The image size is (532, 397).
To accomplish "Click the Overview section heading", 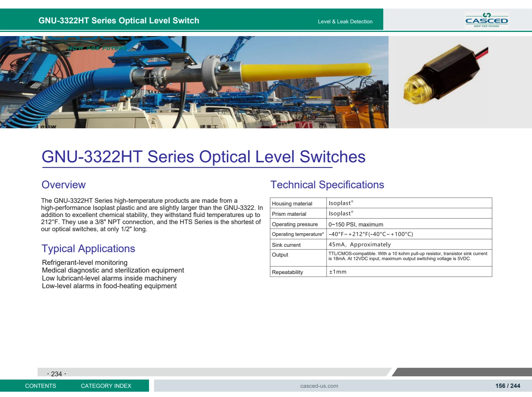I will (64, 184).
